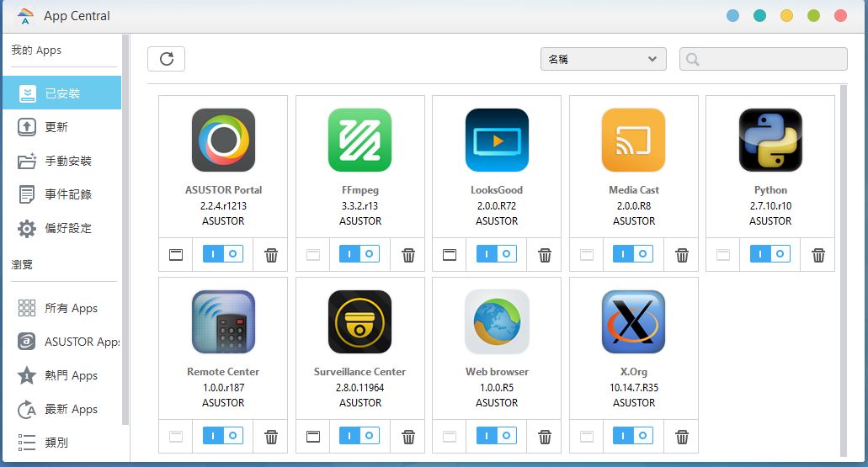This screenshot has height=467, width=868.
Task: Select the Surveillance Center app icon
Action: click(x=359, y=322)
